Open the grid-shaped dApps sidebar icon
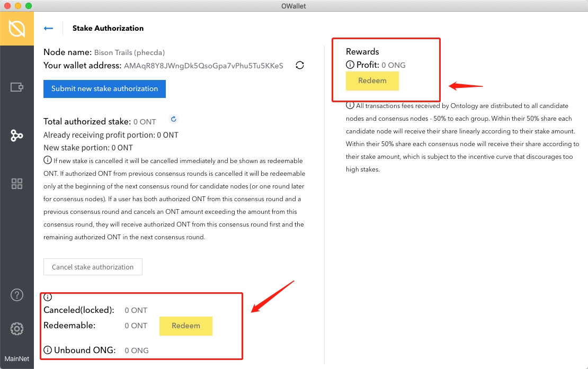The height and width of the screenshot is (369, 588). point(17,184)
